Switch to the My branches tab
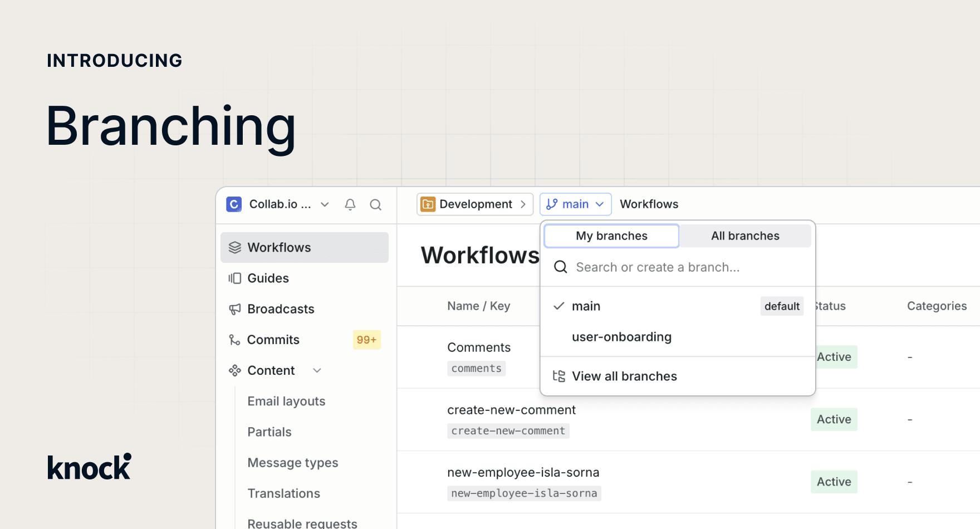980x529 pixels. point(611,236)
